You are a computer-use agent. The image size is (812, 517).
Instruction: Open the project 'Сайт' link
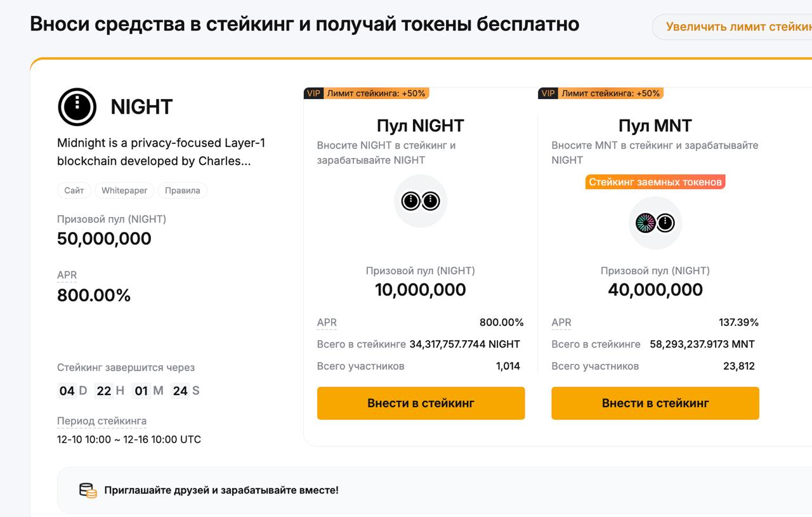tap(74, 190)
